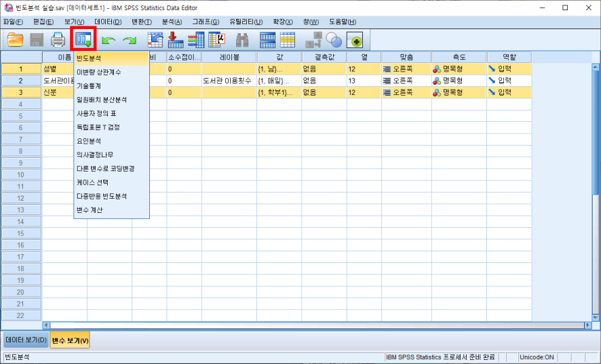This screenshot has height=364, width=601.
Task: Click the 명목형 measure cell for 도서관이용 row
Action: tap(459, 81)
